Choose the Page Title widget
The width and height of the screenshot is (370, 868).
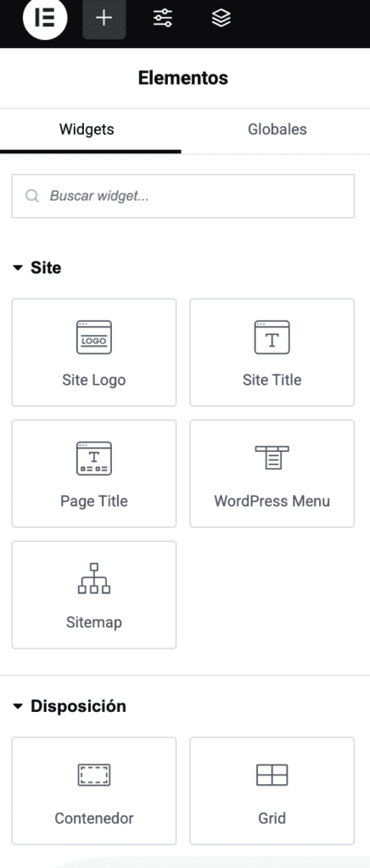coord(94,474)
